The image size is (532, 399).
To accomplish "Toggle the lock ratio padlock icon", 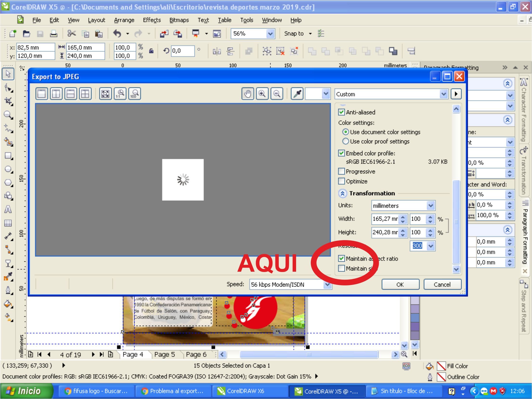I will pyautogui.click(x=151, y=51).
